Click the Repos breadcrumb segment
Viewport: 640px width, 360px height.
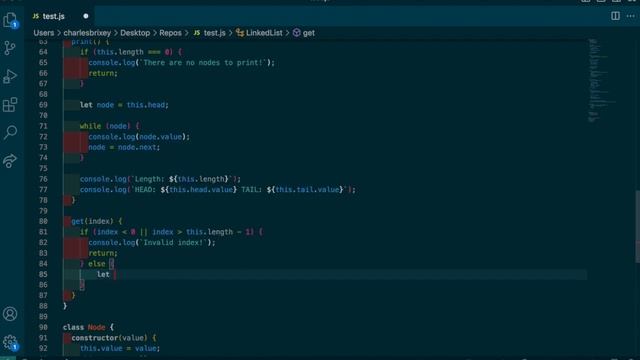(170, 33)
